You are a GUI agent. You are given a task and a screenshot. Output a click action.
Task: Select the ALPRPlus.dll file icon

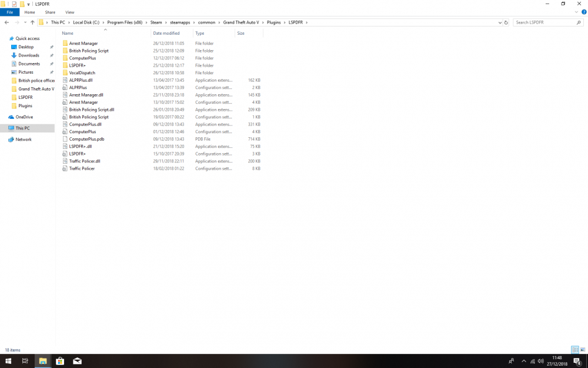(x=65, y=80)
